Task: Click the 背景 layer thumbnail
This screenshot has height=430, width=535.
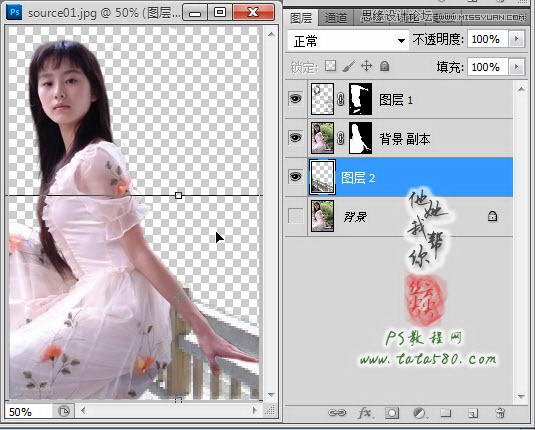Action: pyautogui.click(x=322, y=216)
